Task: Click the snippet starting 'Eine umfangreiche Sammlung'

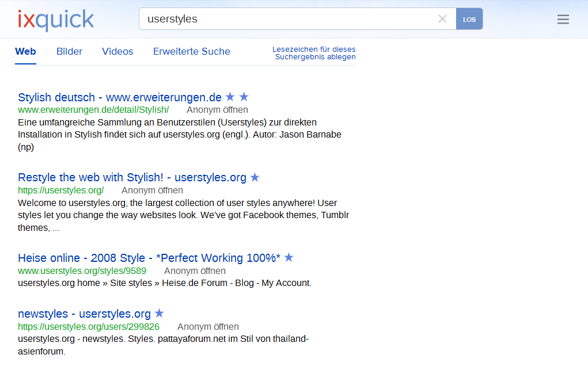Action: pyautogui.click(x=180, y=135)
